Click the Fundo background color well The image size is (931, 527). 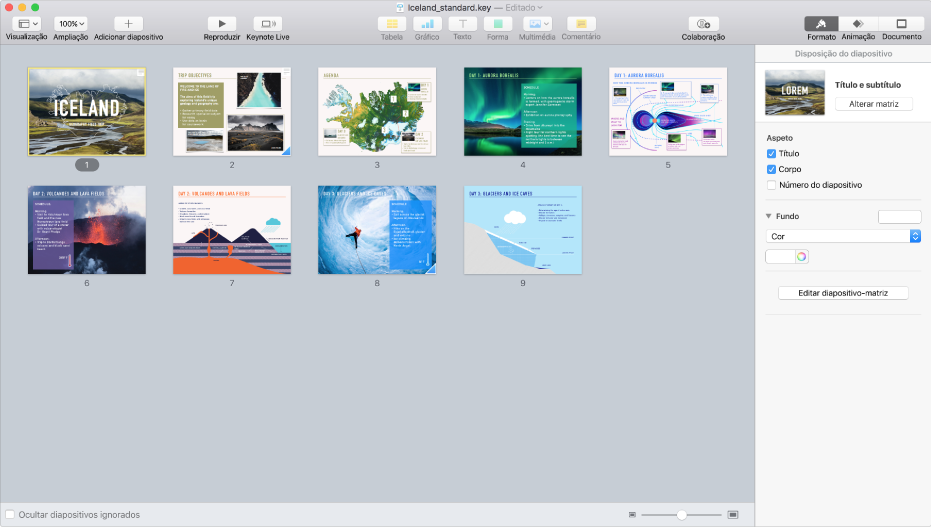coord(900,217)
